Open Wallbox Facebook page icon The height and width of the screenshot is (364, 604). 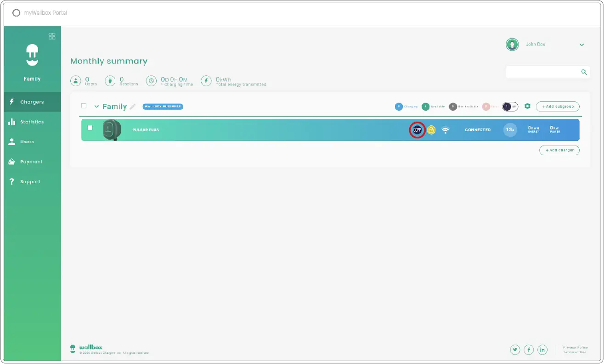(529, 350)
